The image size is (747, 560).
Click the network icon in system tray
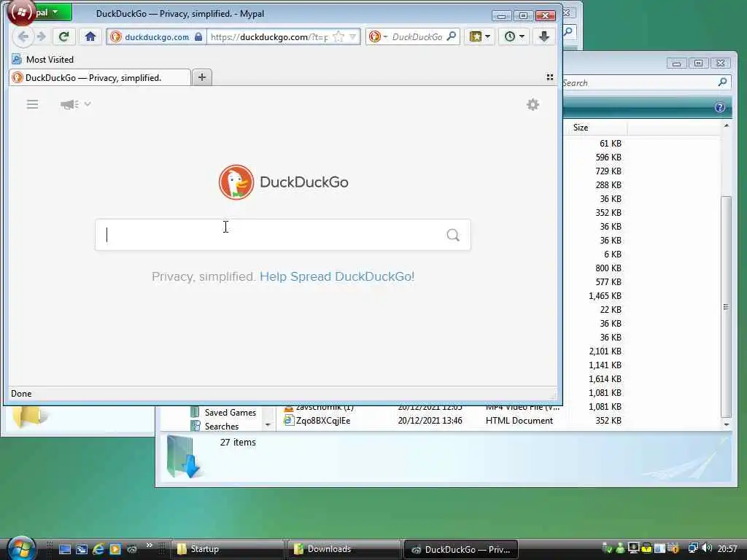693,548
